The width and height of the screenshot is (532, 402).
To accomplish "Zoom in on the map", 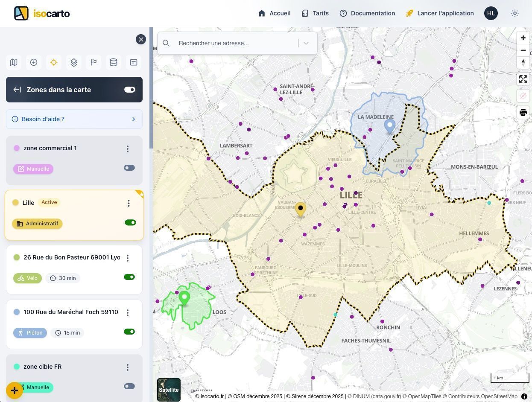I will coord(523,38).
